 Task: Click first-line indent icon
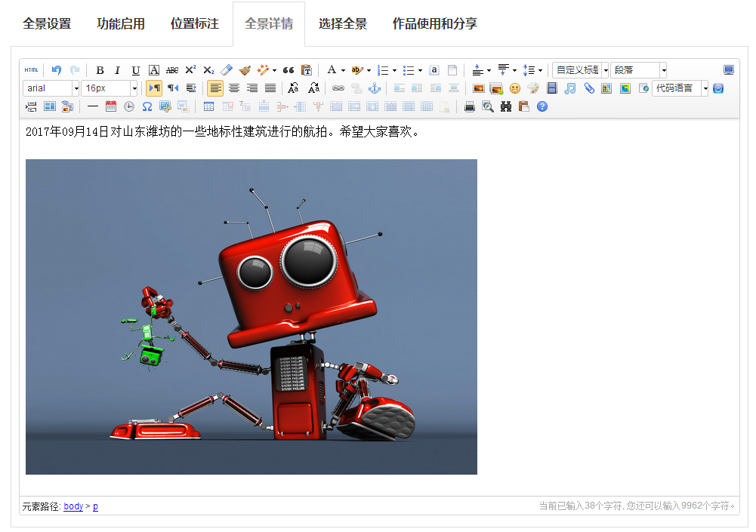point(191,88)
